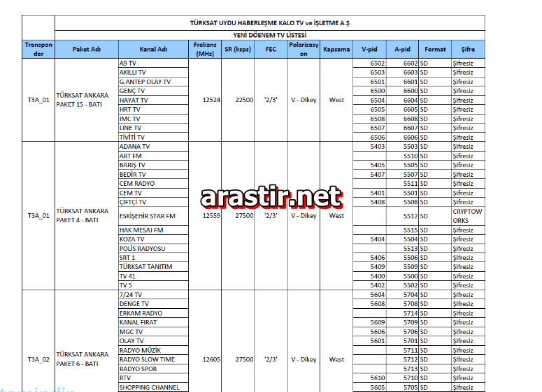Click the 'SRT 1' channel cell
The height and width of the screenshot is (392, 542).
click(153, 258)
